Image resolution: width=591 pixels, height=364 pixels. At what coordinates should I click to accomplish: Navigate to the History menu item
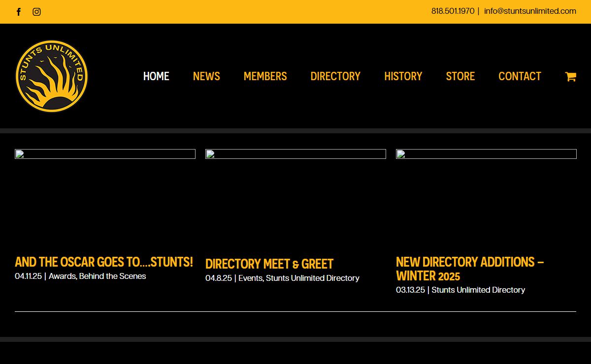[x=403, y=76]
